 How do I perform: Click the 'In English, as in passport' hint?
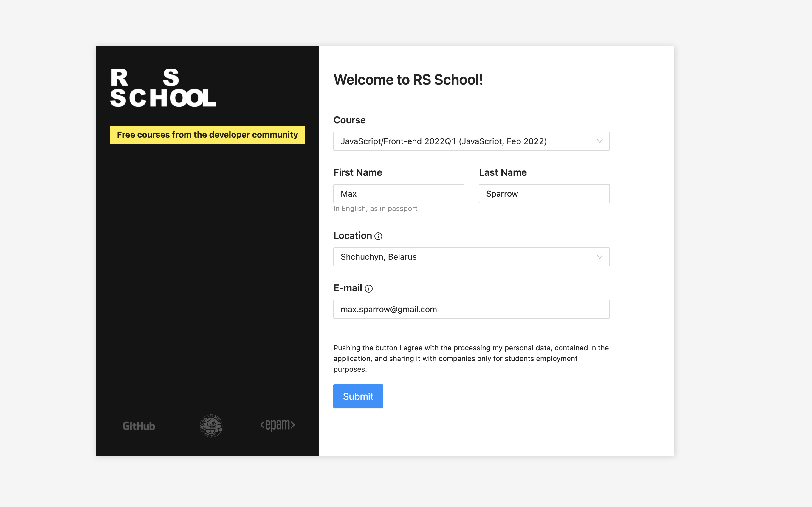375,209
